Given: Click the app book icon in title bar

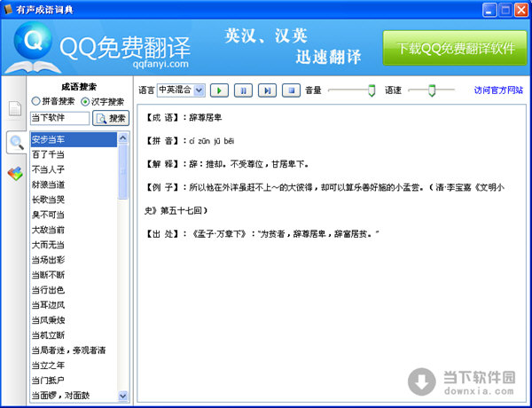Looking at the screenshot, I should (8, 9).
